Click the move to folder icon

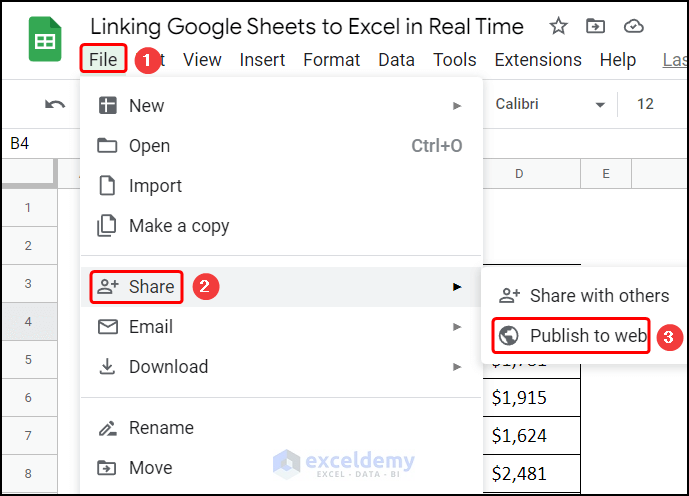tap(595, 26)
